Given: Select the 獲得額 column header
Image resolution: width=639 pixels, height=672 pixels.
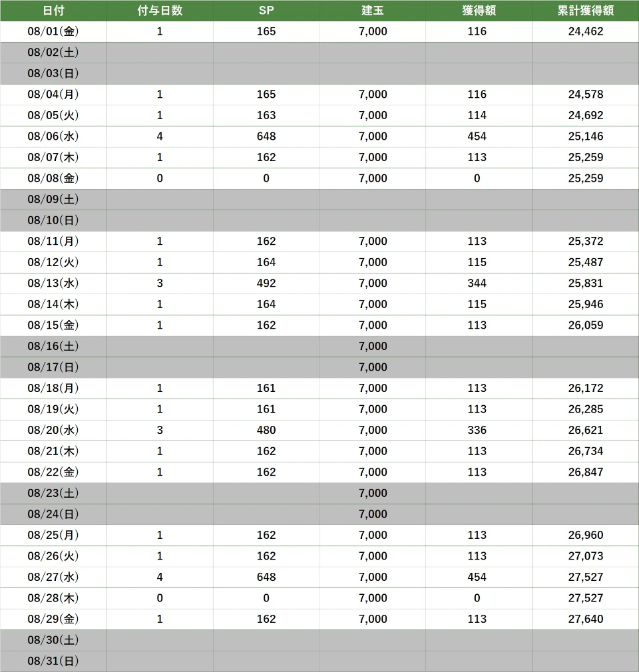Looking at the screenshot, I should [x=477, y=11].
